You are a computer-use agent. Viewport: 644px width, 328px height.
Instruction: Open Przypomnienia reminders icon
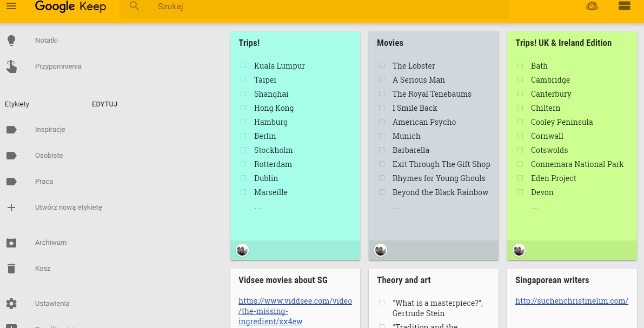(x=11, y=66)
